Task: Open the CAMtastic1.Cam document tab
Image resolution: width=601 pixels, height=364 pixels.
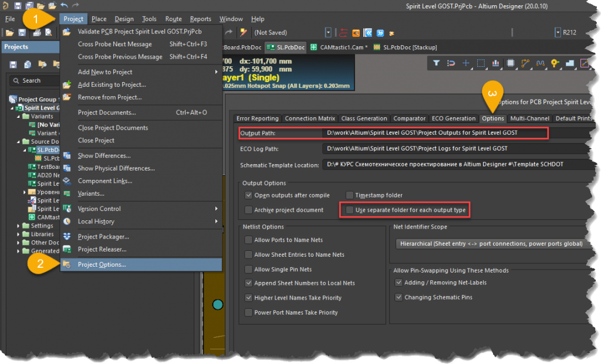Action: [x=339, y=47]
